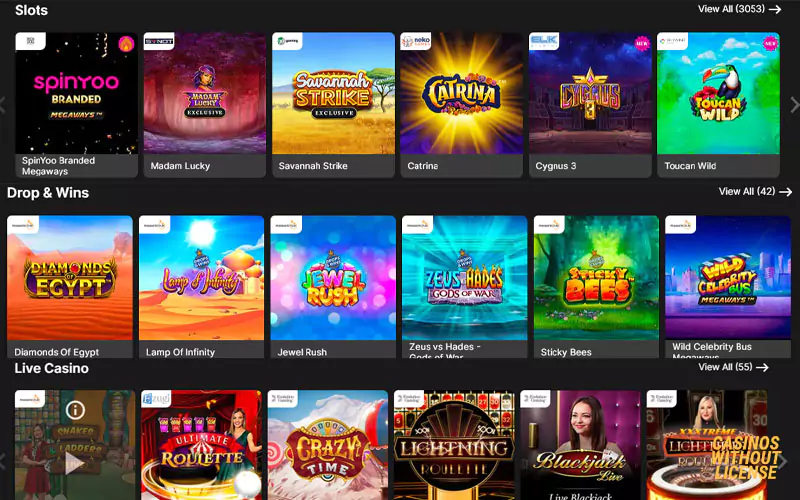Open View All (42) Drop & Wins
Image resolution: width=800 pixels, height=500 pixels.
755,191
